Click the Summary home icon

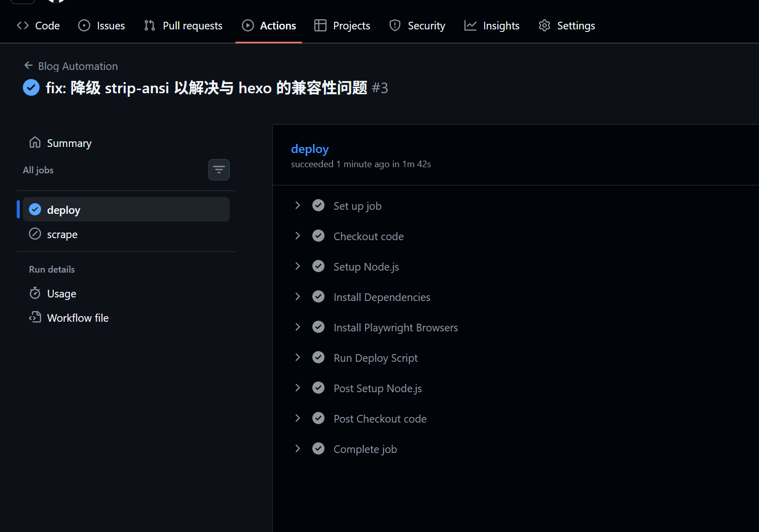pyautogui.click(x=35, y=143)
